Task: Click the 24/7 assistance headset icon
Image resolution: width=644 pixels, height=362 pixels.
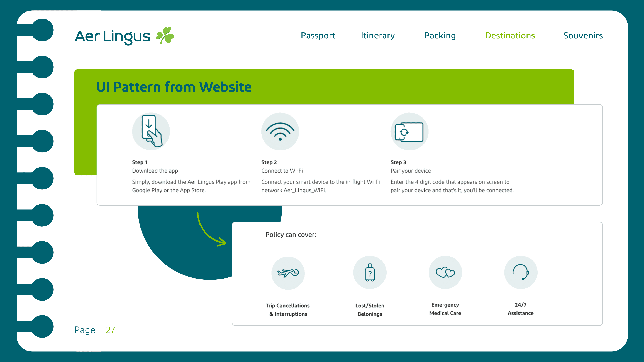Action: [521, 272]
